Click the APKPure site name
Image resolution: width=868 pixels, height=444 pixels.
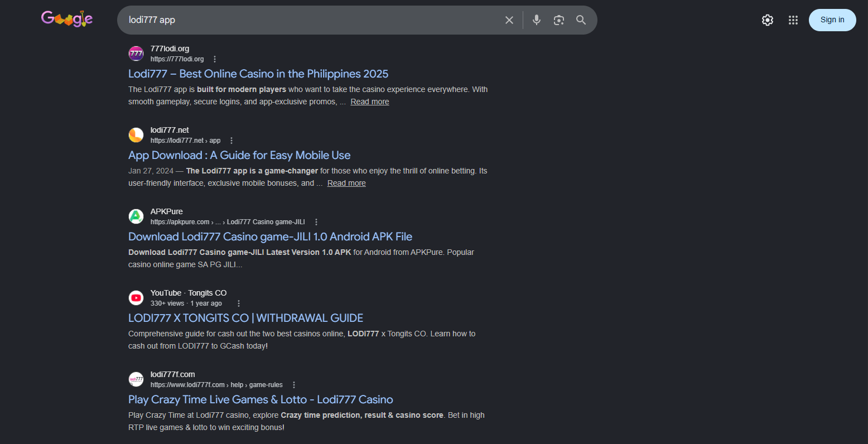pyautogui.click(x=167, y=211)
